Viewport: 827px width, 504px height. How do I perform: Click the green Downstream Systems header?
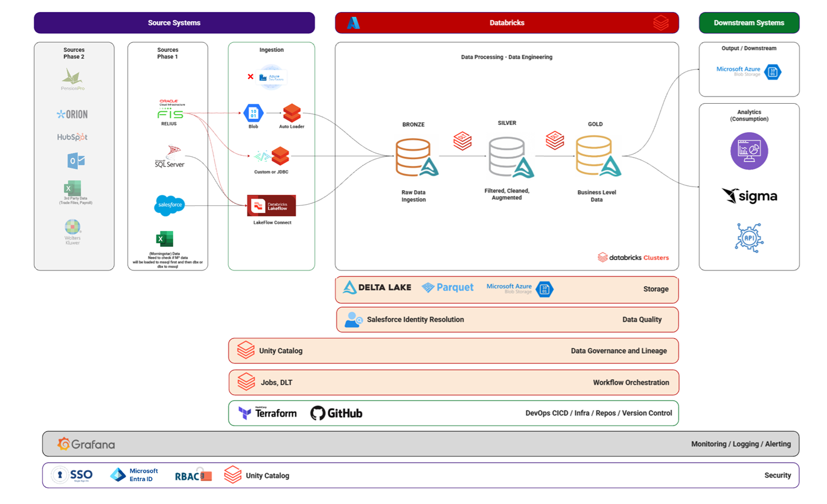pos(749,23)
